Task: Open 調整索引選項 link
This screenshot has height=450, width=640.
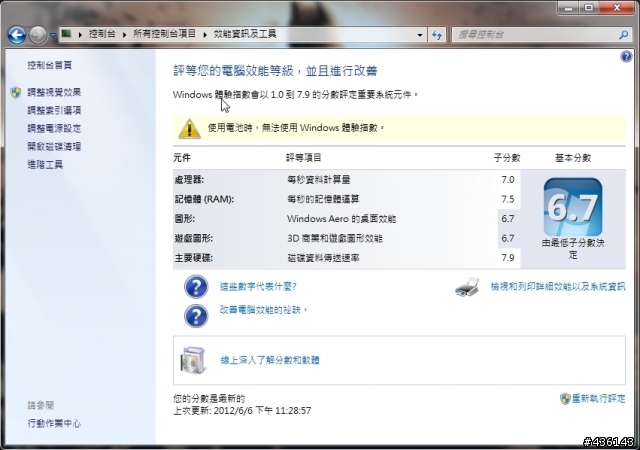Action: tap(54, 110)
